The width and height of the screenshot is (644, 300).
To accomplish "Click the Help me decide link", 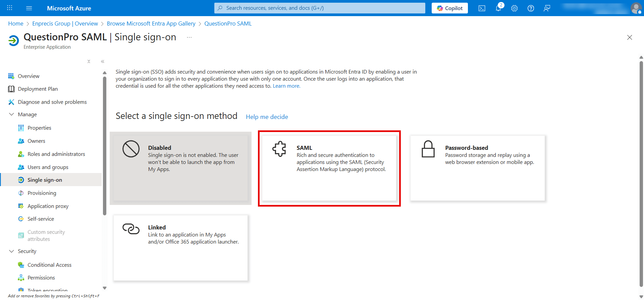I will click(267, 117).
